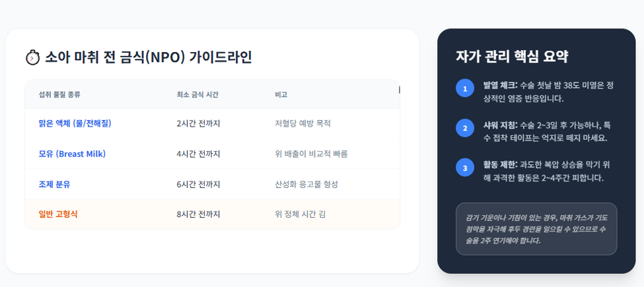Screen dimensions: 644x287
Task: Click the 저혈당 예방 목적 note cell
Action: pyautogui.click(x=303, y=123)
